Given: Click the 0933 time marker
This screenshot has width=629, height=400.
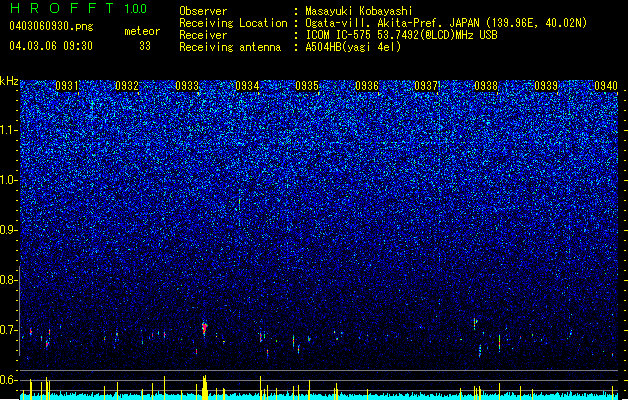Looking at the screenshot, I should 187,86.
